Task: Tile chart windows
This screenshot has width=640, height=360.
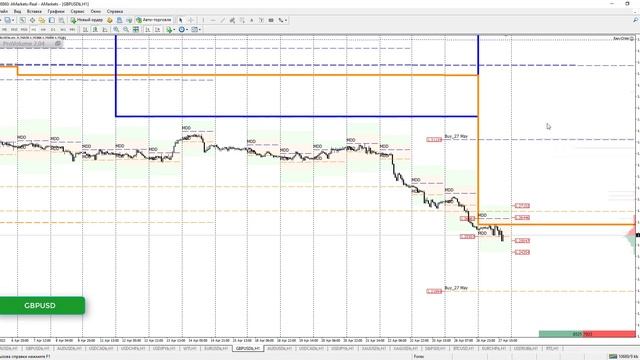Action: [136, 29]
